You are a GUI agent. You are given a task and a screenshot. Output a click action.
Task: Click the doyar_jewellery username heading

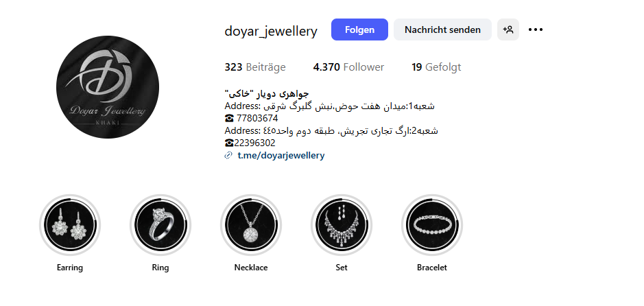coord(271,31)
